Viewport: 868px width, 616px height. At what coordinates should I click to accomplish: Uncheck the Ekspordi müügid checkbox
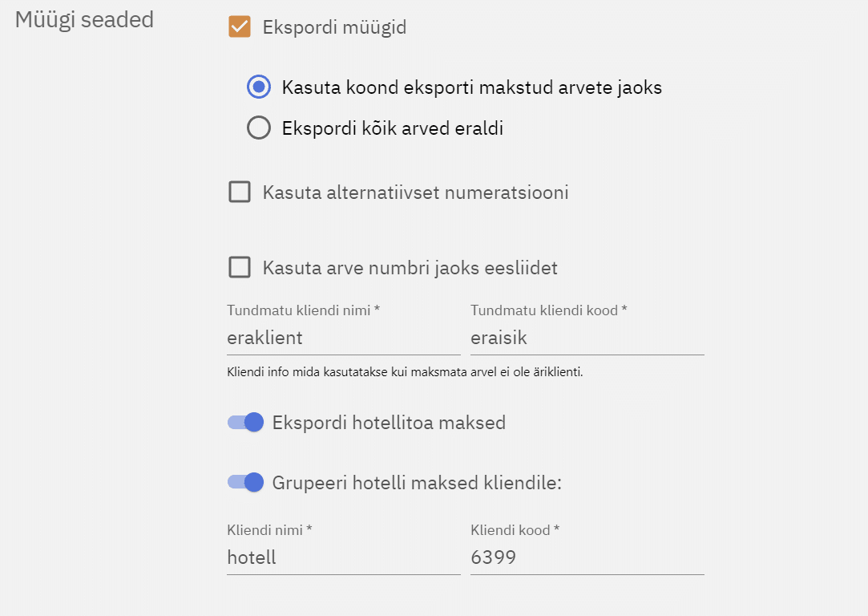[240, 27]
